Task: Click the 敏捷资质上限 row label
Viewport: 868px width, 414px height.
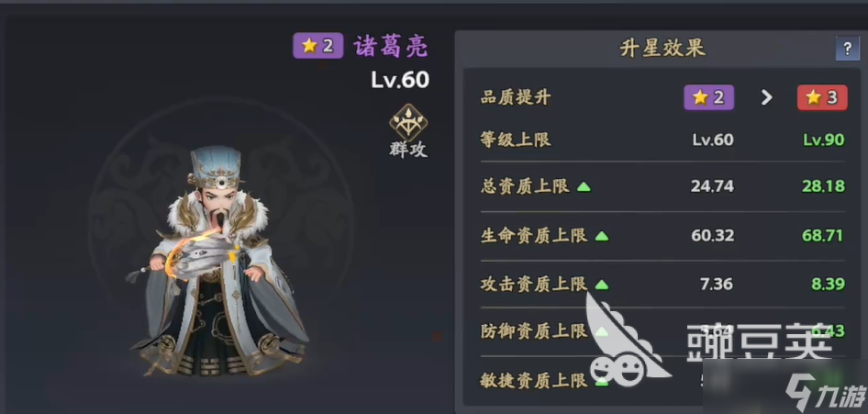Action: click(x=534, y=380)
